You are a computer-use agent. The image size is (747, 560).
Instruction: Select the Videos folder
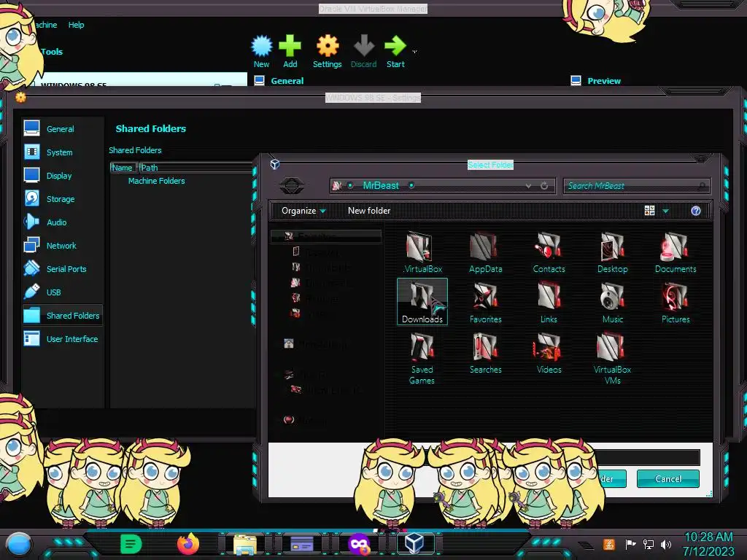pos(549,354)
